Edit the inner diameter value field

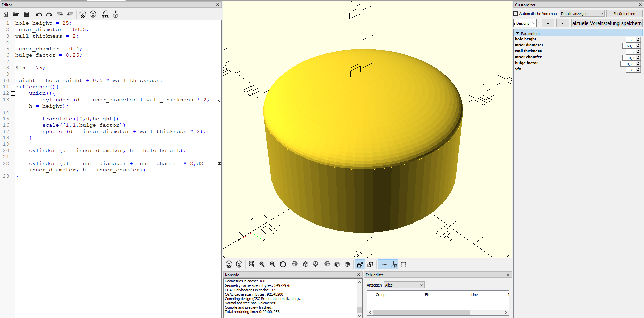[x=630, y=46]
